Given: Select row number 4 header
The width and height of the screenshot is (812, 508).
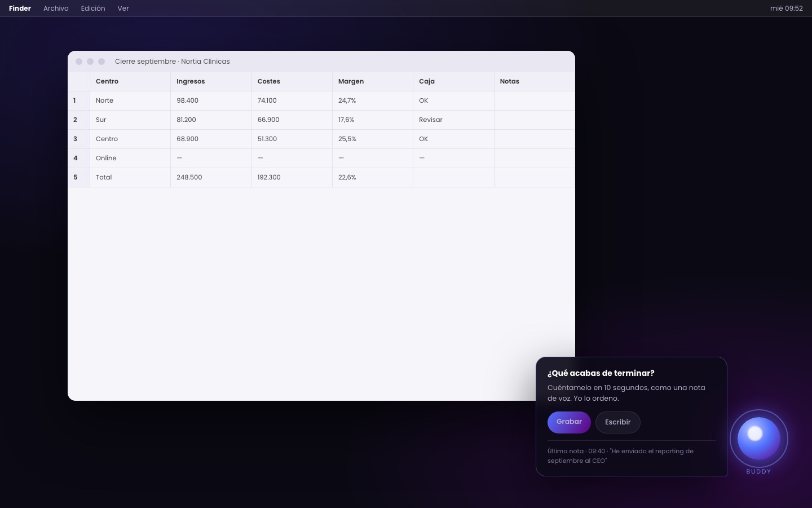Looking at the screenshot, I should [x=78, y=158].
